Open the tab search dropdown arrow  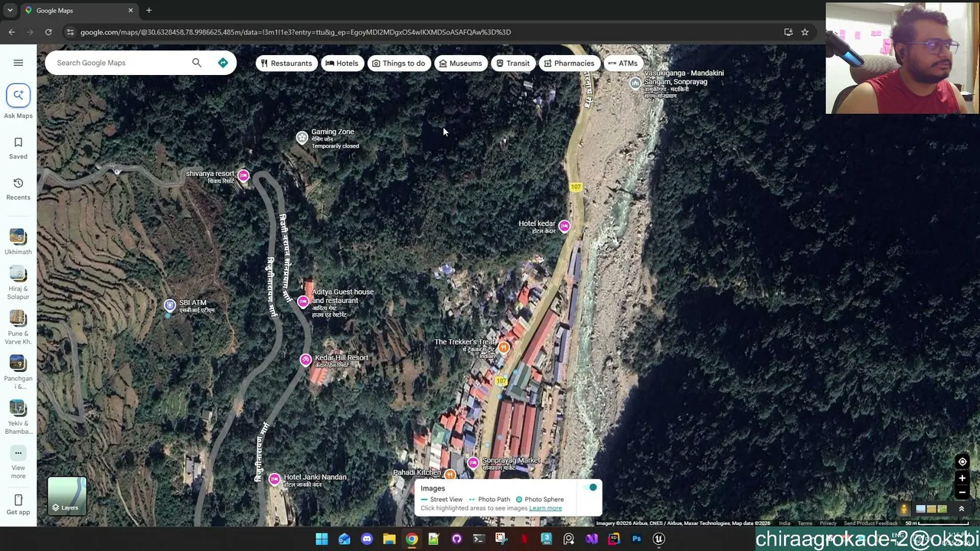point(10,11)
